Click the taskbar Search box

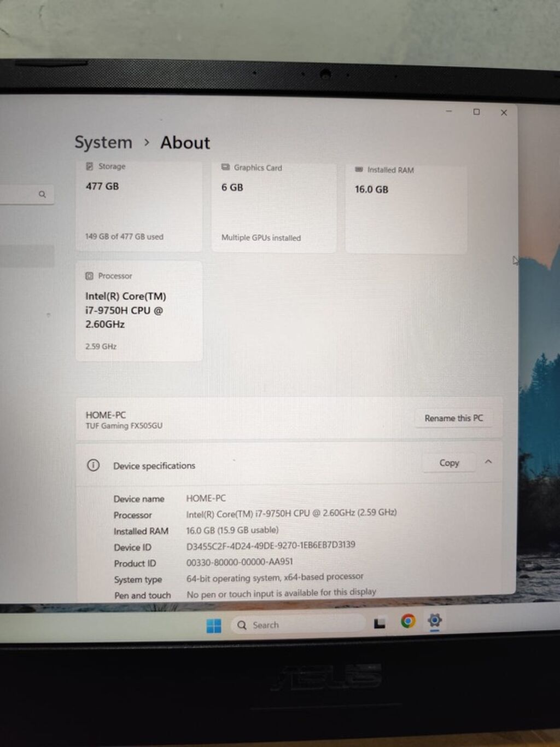click(299, 624)
